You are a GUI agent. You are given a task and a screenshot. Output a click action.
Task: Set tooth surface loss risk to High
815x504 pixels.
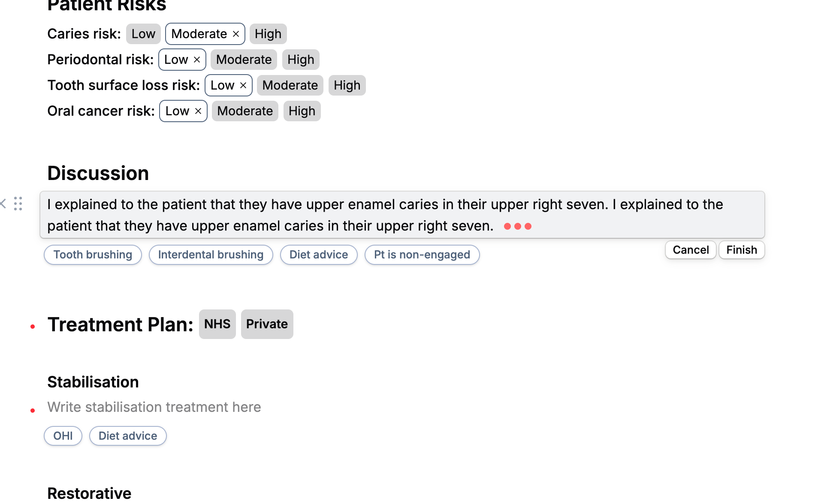[x=347, y=85]
